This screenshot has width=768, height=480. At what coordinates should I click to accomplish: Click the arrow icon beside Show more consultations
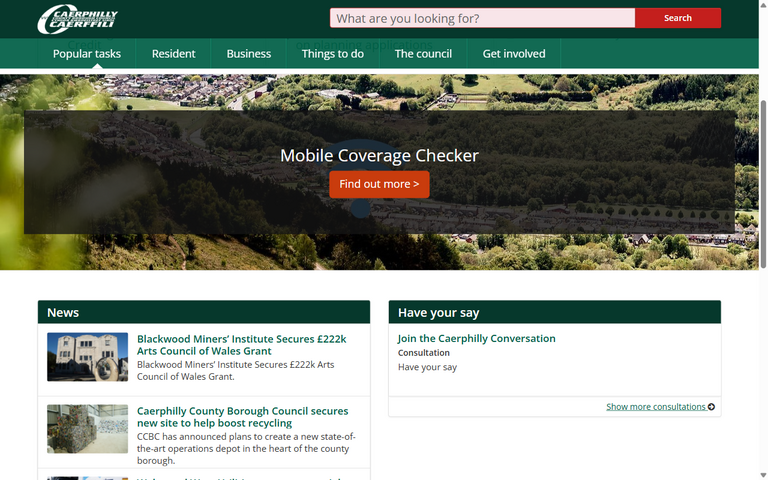(712, 407)
